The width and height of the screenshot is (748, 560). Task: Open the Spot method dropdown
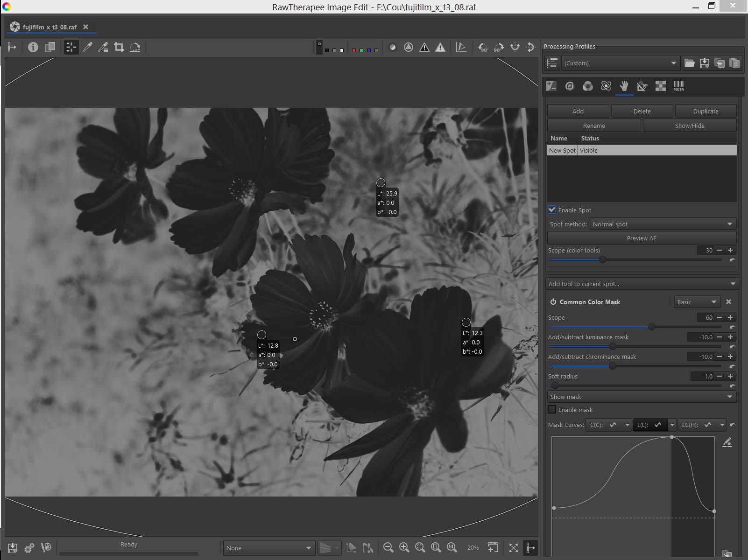pos(663,224)
